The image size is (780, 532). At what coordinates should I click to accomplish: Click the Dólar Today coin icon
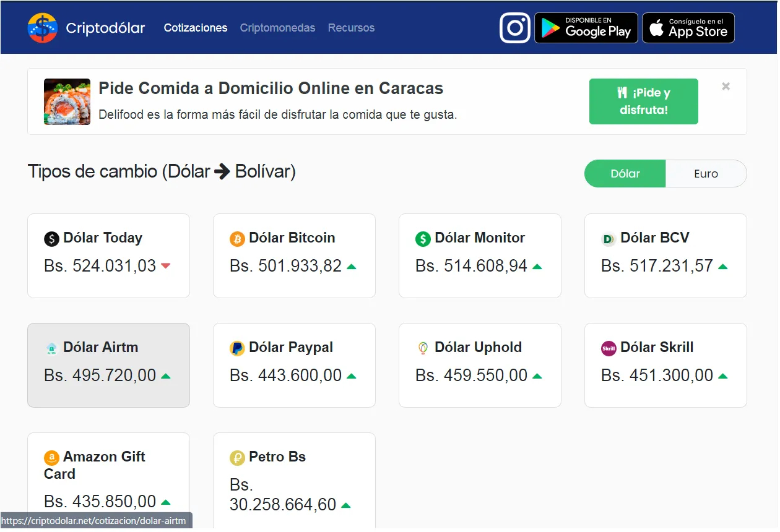[52, 239]
